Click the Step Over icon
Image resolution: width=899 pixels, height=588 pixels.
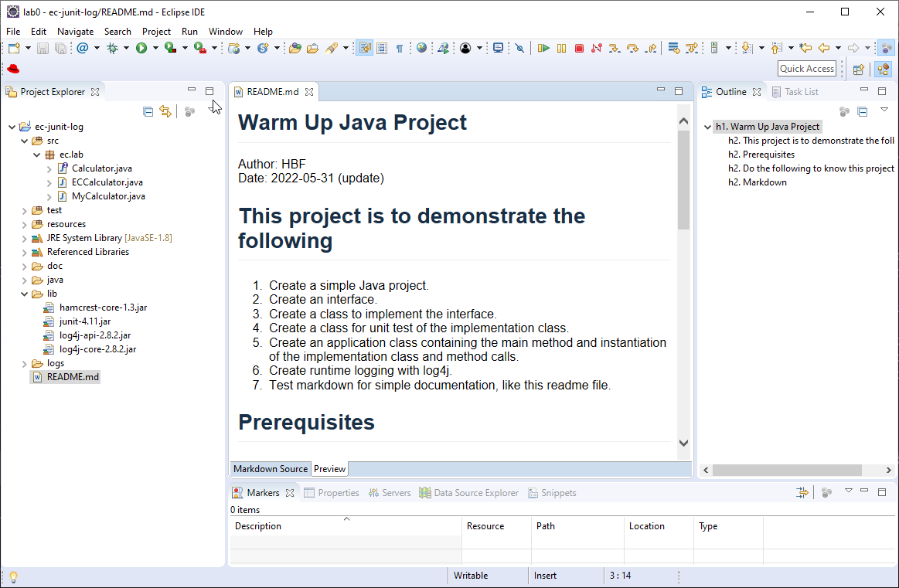click(x=632, y=48)
